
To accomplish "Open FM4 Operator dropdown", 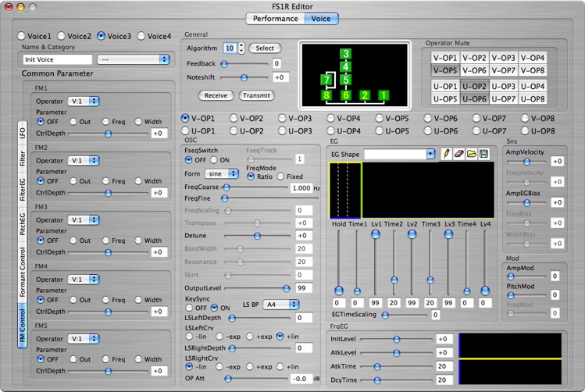I will tap(84, 279).
